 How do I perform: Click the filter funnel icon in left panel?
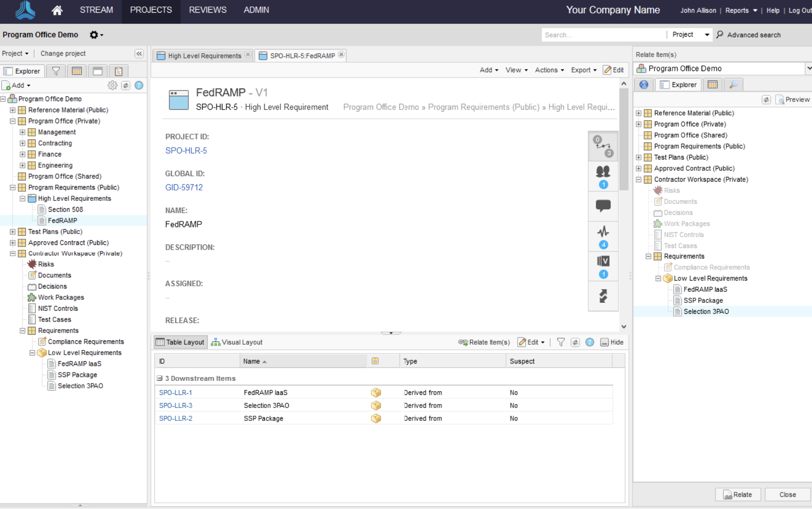point(56,71)
